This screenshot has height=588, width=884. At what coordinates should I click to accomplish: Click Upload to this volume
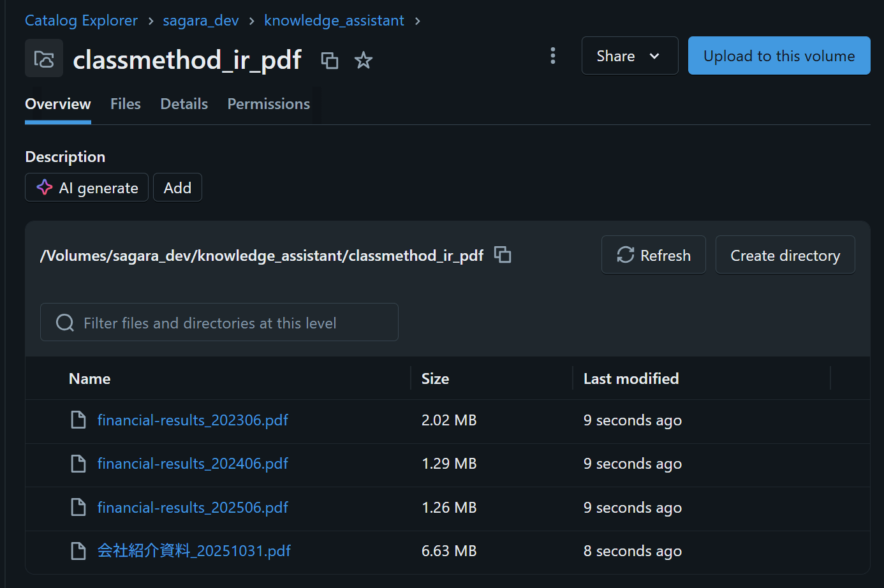pos(779,56)
